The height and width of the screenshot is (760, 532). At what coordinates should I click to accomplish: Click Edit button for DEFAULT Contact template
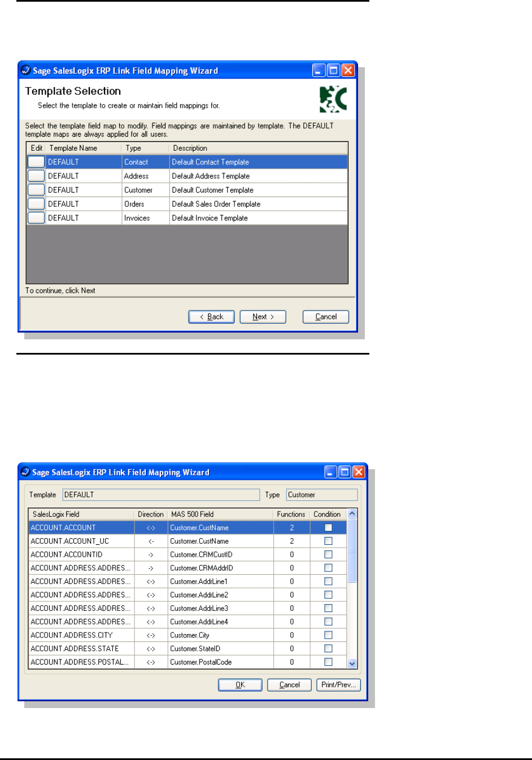[36, 162]
